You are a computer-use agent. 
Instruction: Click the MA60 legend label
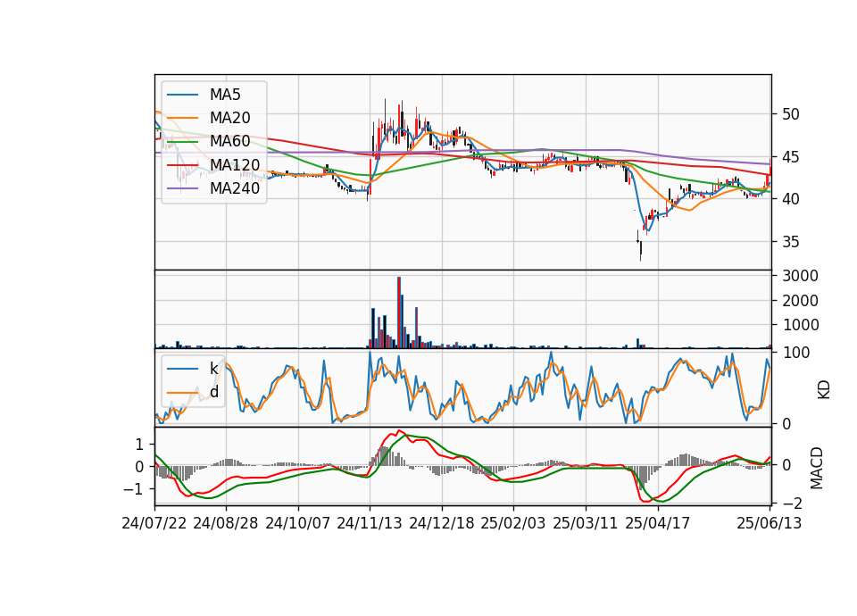230,141
